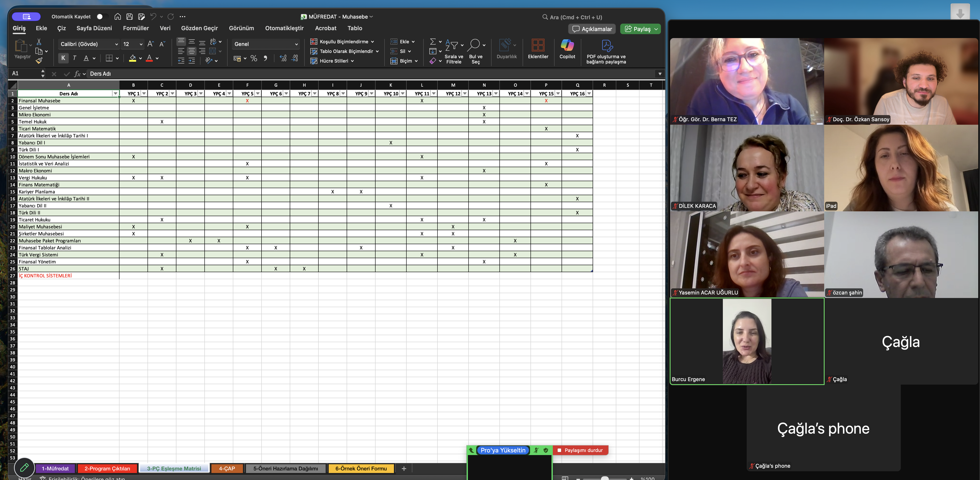Open the Genel number format dropdown
This screenshot has width=980, height=480.
[x=296, y=44]
